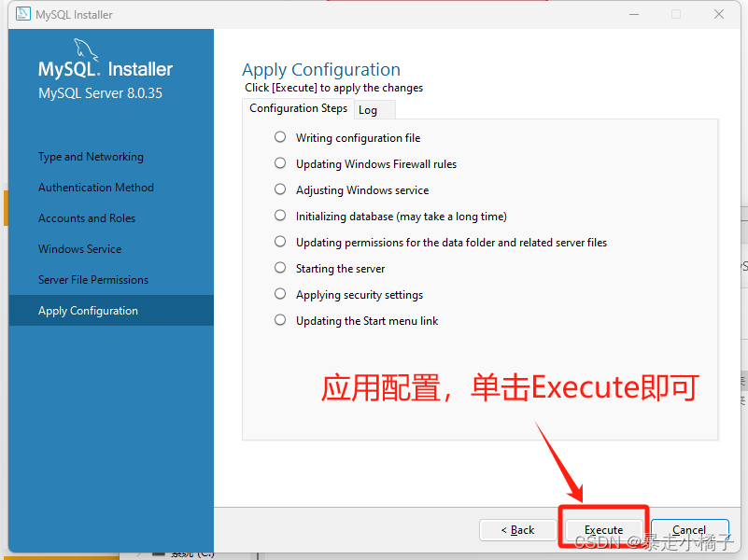
Task: Click Execute to apply changes
Action: click(x=603, y=530)
